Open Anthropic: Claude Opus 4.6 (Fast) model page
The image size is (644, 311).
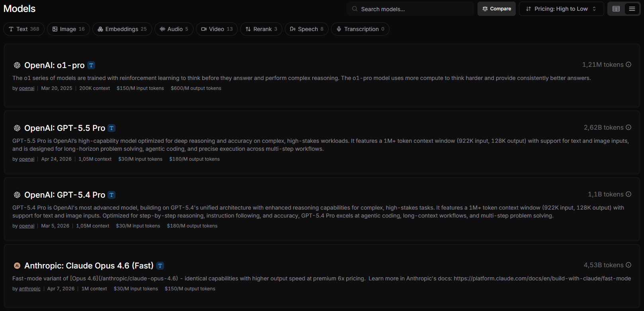coord(89,266)
